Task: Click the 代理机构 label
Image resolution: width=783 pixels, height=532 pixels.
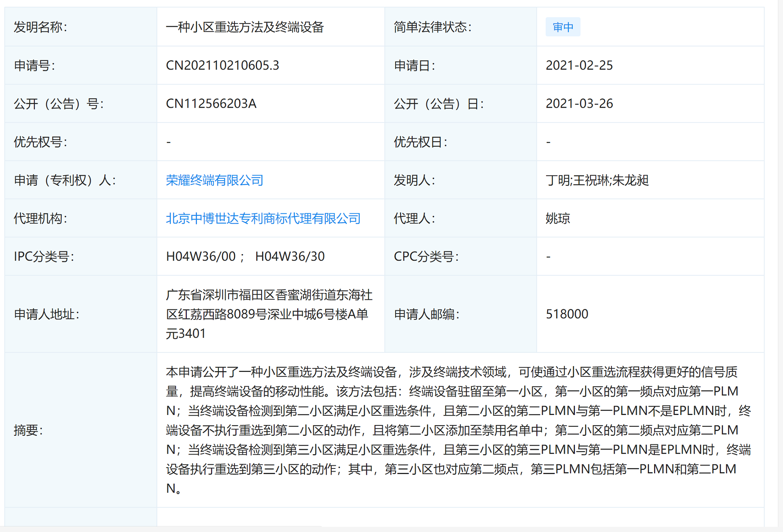Action: (x=40, y=218)
